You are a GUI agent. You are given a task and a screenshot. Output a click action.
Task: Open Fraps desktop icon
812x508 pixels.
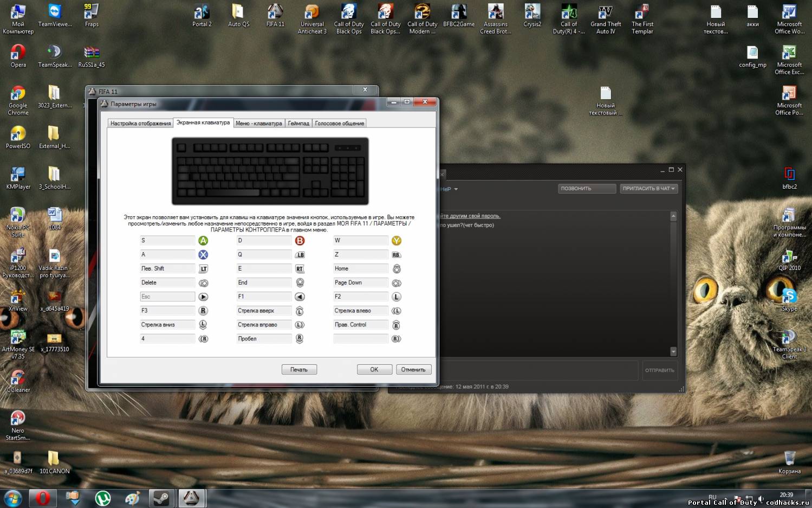(92, 16)
